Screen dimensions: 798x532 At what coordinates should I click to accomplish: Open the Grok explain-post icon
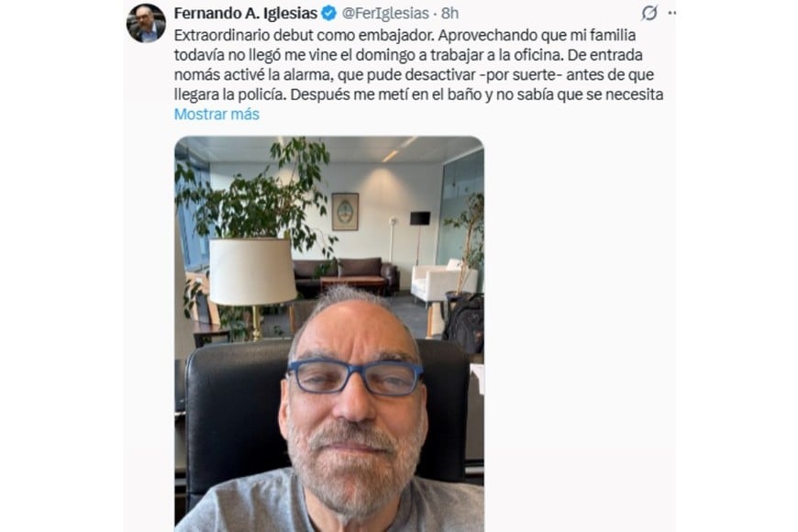click(649, 13)
